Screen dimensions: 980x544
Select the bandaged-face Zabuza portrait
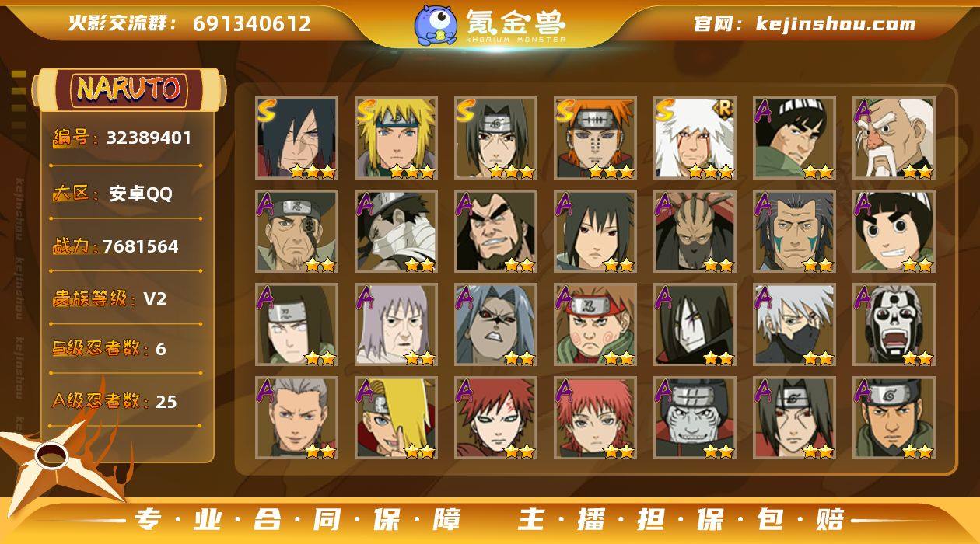pyautogui.click(x=397, y=232)
